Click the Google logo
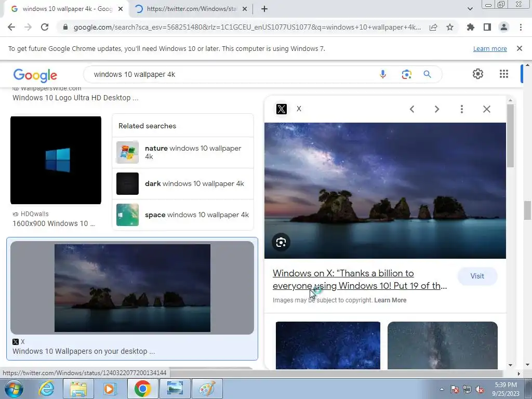 coord(35,75)
